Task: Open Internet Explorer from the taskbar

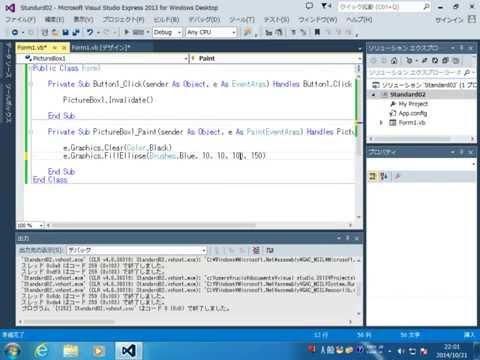Action: tap(42, 351)
